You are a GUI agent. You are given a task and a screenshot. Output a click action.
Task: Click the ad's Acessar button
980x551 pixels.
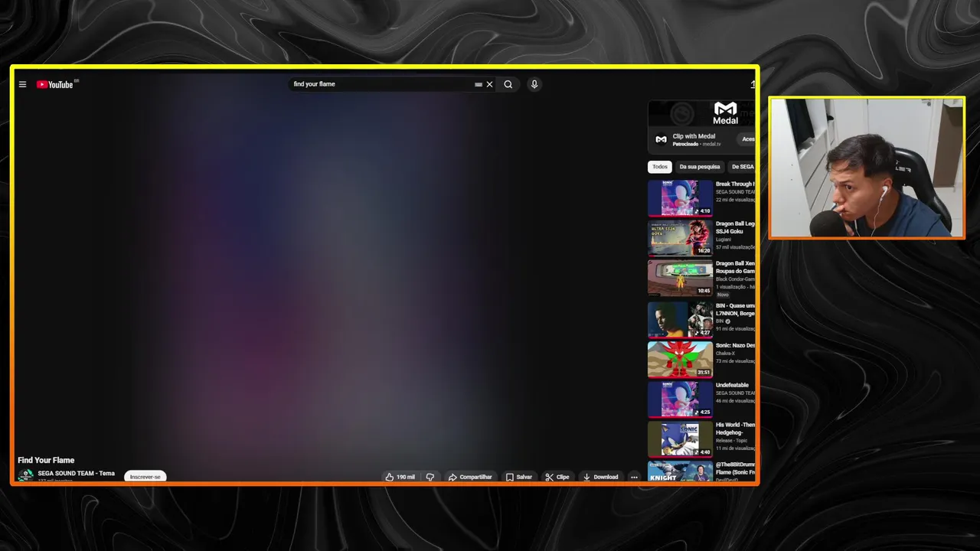point(747,139)
